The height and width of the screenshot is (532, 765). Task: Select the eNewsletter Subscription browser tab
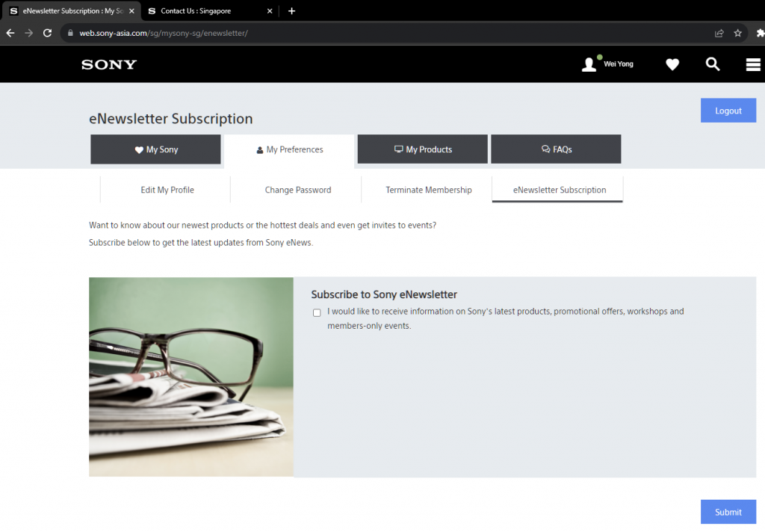pos(72,10)
